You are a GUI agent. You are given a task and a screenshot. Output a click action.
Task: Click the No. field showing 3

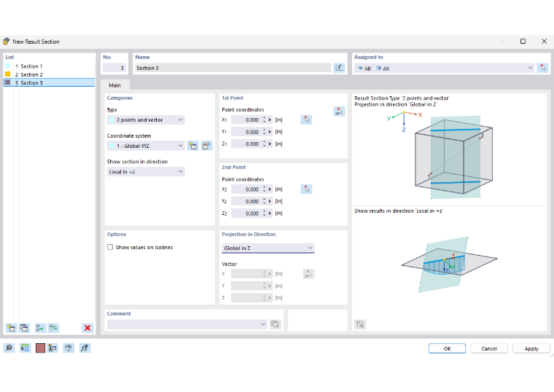114,68
